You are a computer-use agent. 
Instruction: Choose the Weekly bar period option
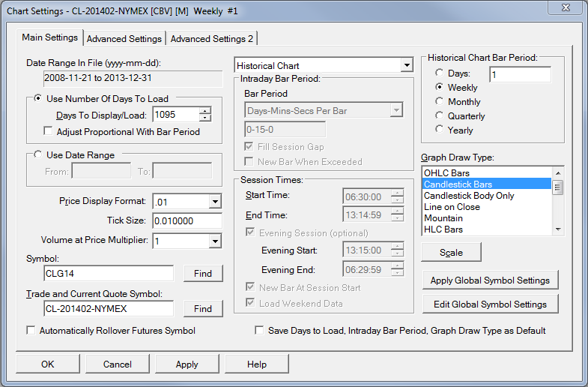click(439, 87)
